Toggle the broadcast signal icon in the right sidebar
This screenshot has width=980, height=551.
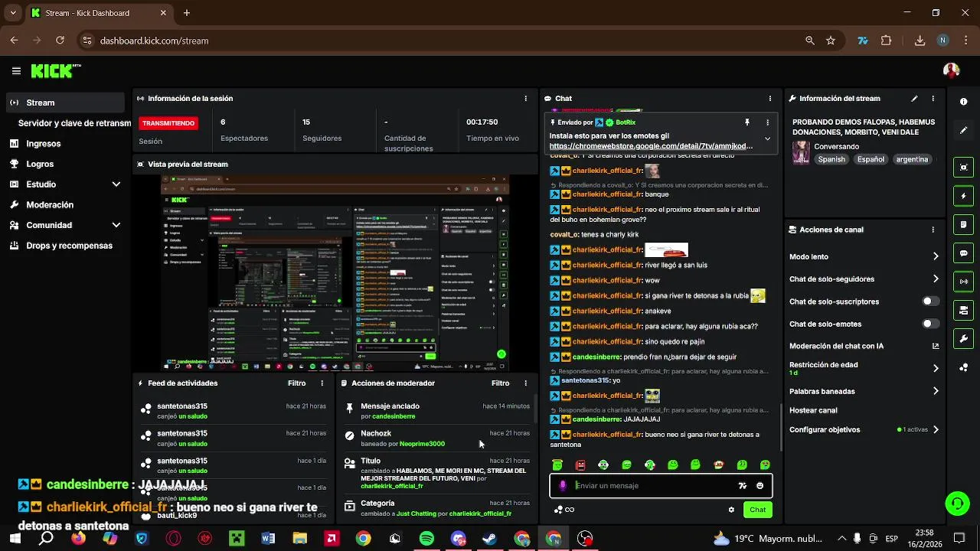[963, 282]
